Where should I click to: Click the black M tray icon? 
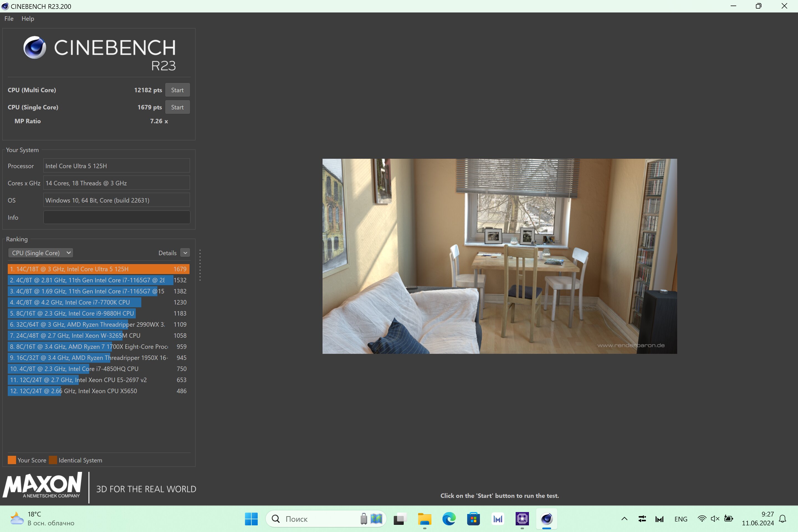[x=659, y=519]
